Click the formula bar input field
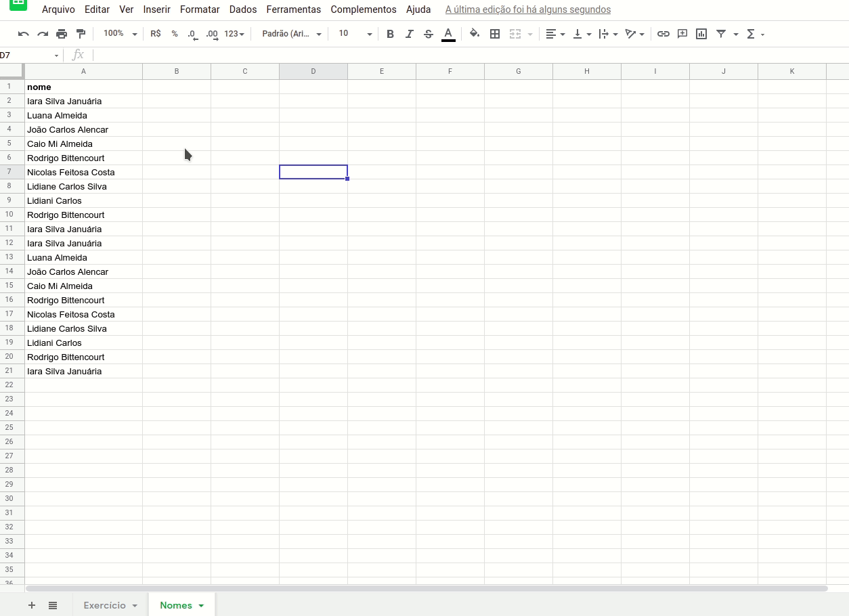This screenshot has height=616, width=849. (467, 55)
